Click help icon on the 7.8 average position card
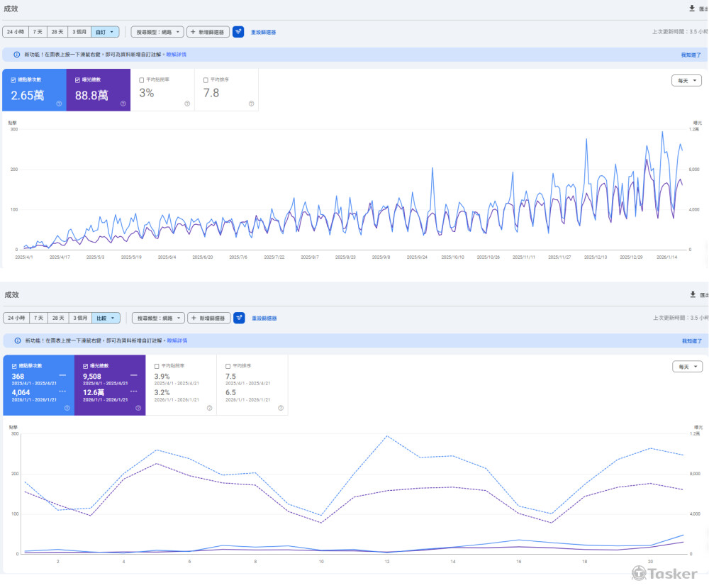Image resolution: width=709 pixels, height=588 pixels. (x=251, y=104)
